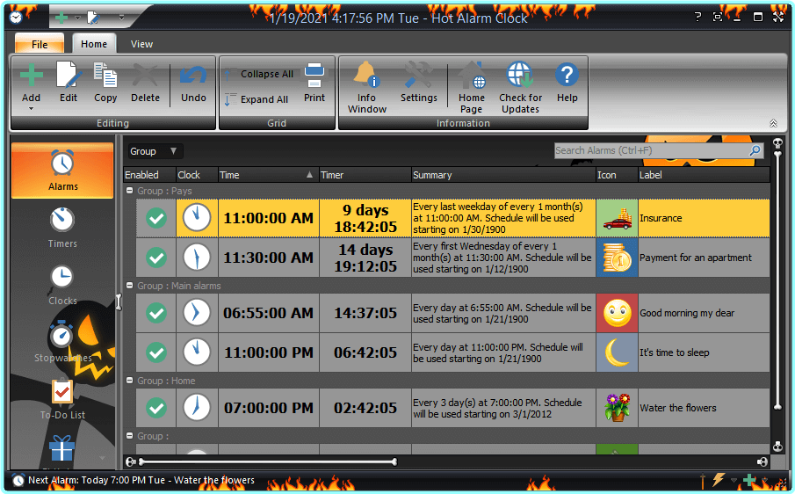The width and height of the screenshot is (795, 494).
Task: Click the Timer column header
Action: coord(365,175)
